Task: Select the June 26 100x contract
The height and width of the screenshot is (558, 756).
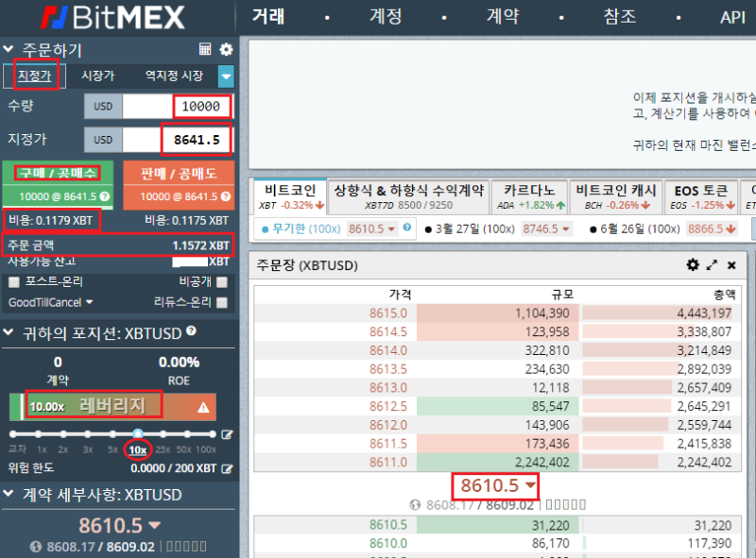Action: [x=635, y=228]
